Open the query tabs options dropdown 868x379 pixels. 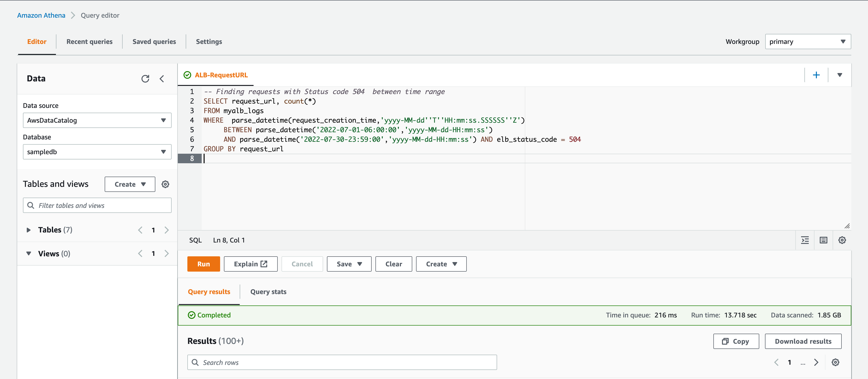point(839,75)
